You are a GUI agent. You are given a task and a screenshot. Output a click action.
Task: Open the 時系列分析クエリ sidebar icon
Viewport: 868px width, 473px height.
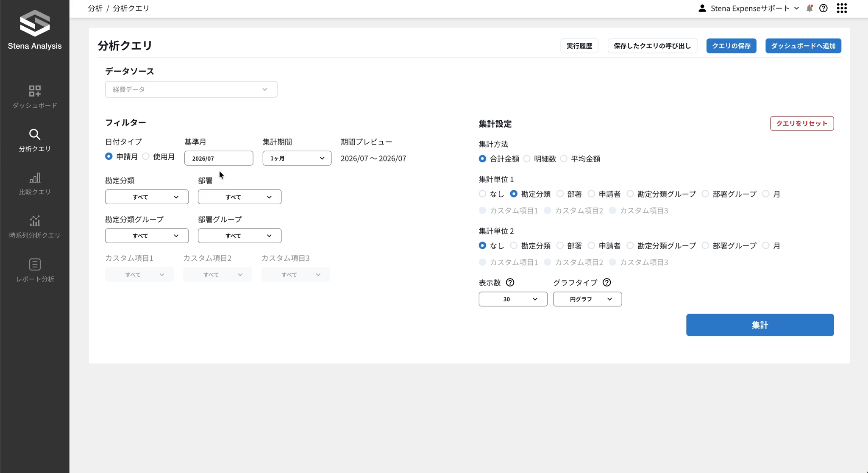click(35, 221)
